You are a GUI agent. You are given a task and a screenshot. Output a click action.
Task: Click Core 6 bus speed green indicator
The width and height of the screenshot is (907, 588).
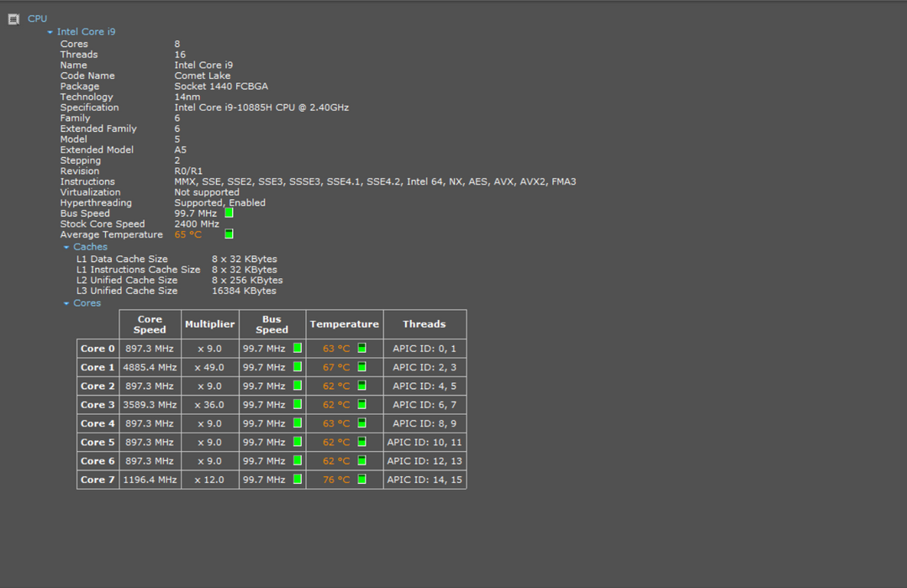(298, 461)
